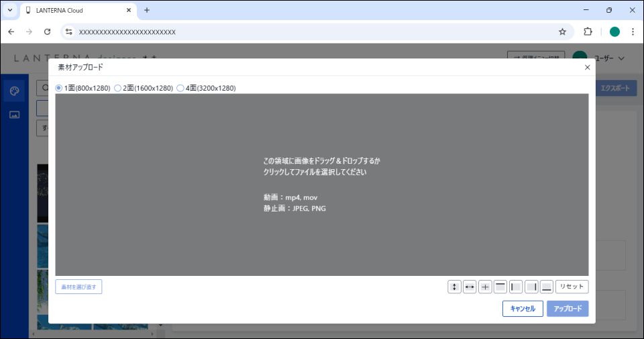
Task: Click the center alignment plus icon
Action: click(486, 287)
